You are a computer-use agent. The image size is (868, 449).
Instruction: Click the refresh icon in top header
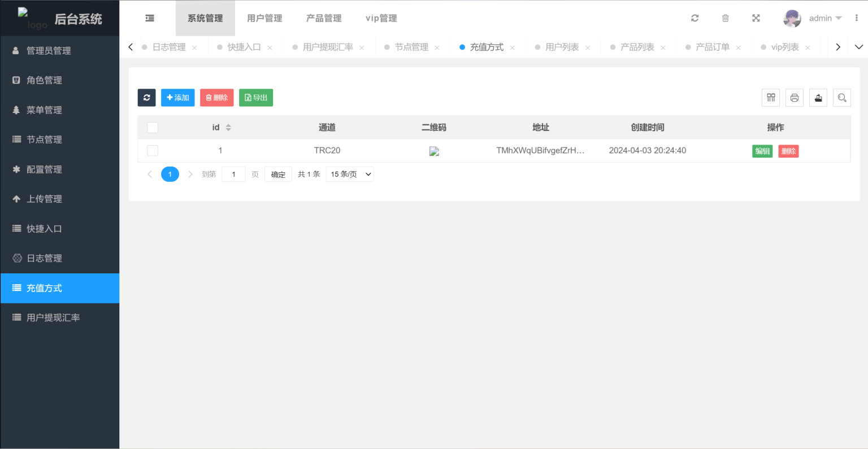(x=695, y=18)
